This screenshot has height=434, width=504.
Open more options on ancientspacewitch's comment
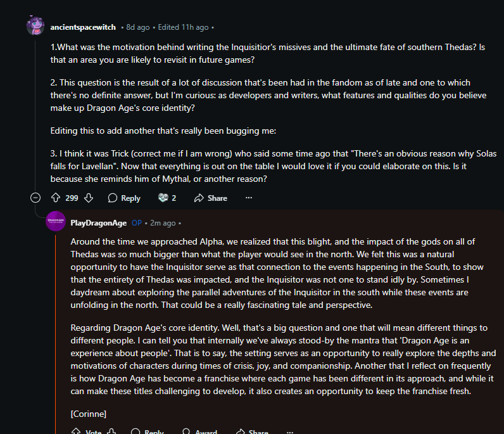point(249,198)
